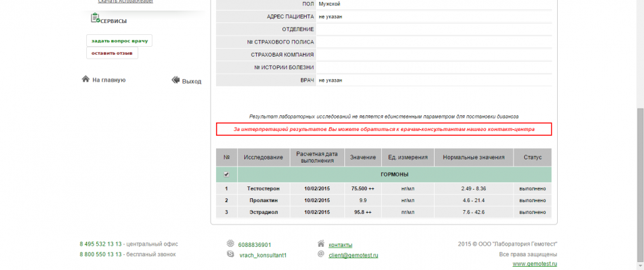Click the red consultation notice banner
Viewport: 644px width, 270px height.
click(384, 129)
